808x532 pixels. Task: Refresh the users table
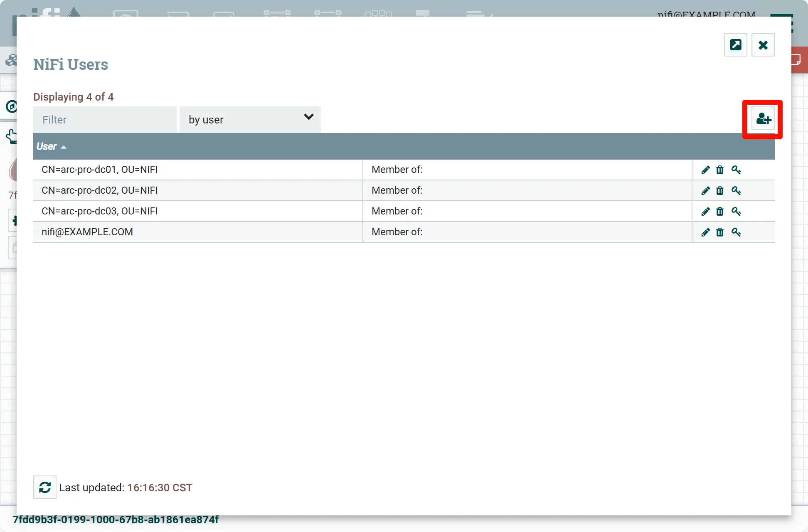coord(45,487)
